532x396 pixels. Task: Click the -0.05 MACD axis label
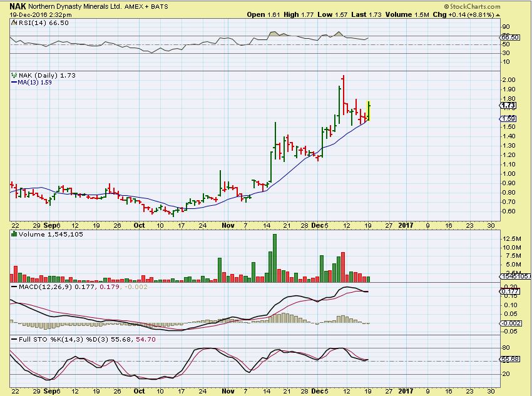tap(509, 332)
